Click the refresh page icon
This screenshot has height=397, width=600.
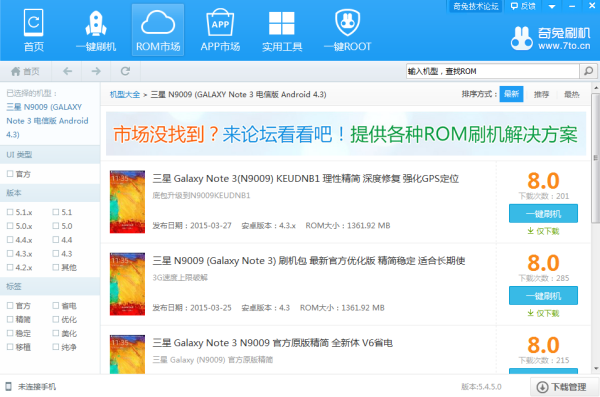(x=125, y=71)
